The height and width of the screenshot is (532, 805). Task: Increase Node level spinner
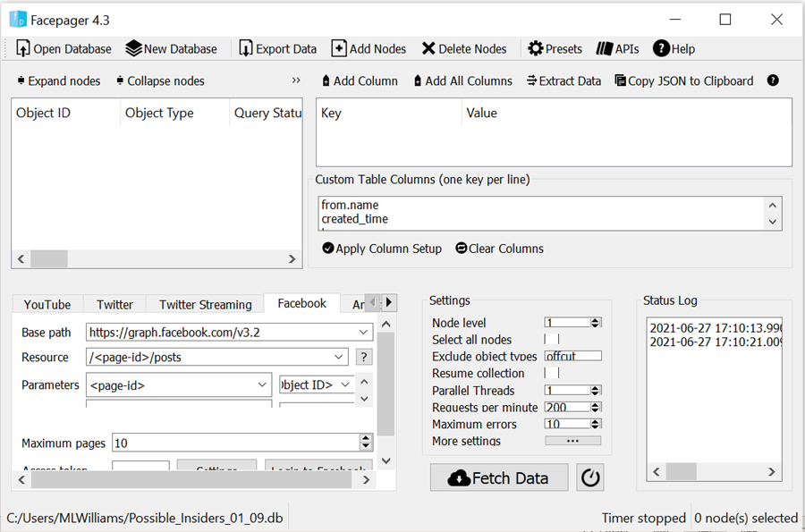pyautogui.click(x=595, y=320)
